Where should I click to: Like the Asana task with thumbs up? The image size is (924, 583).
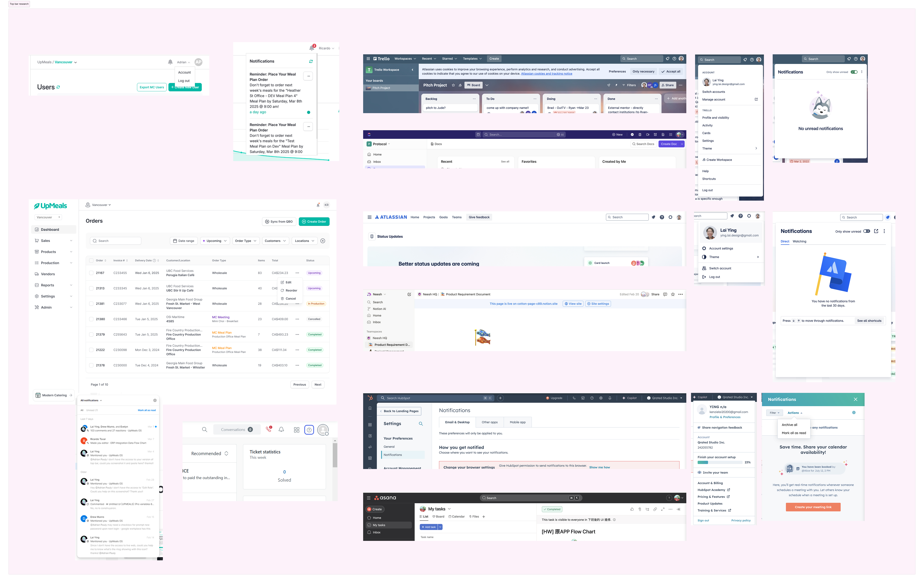(x=632, y=509)
